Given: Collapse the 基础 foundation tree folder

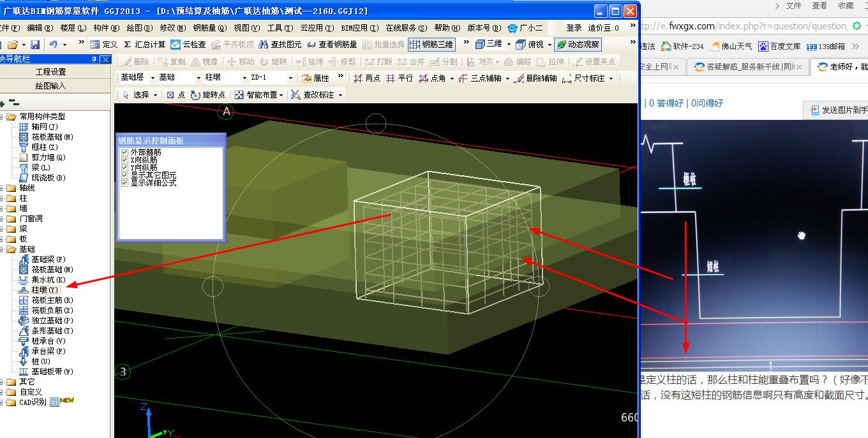Looking at the screenshot, I should [x=2, y=249].
